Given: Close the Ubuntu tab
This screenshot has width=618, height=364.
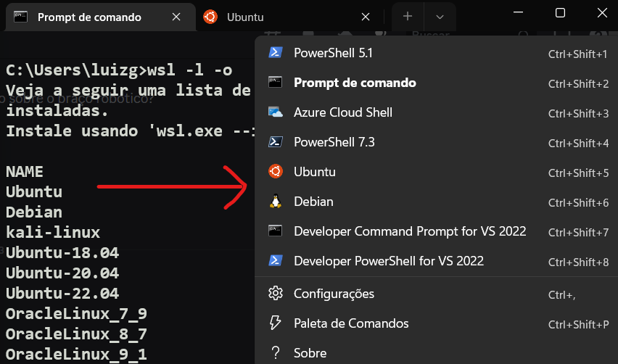Looking at the screenshot, I should [x=366, y=17].
